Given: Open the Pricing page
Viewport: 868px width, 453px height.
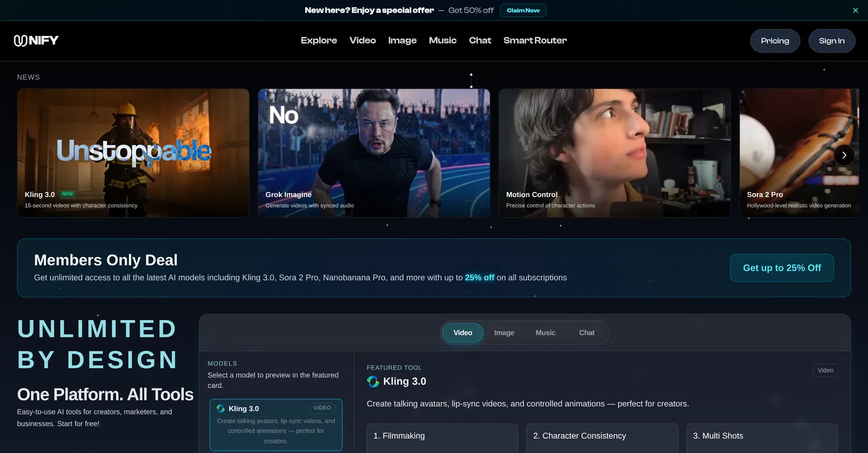Looking at the screenshot, I should point(775,41).
